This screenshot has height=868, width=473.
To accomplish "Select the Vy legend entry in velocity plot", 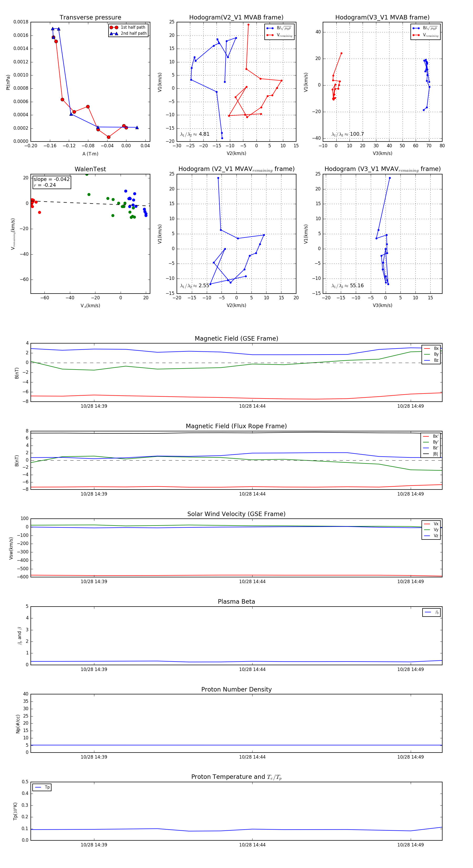I will [x=431, y=530].
